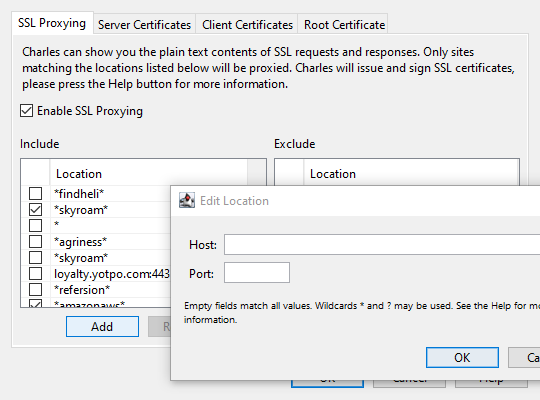Click the Include list Location column header
This screenshot has height=400, width=540.
click(x=148, y=173)
